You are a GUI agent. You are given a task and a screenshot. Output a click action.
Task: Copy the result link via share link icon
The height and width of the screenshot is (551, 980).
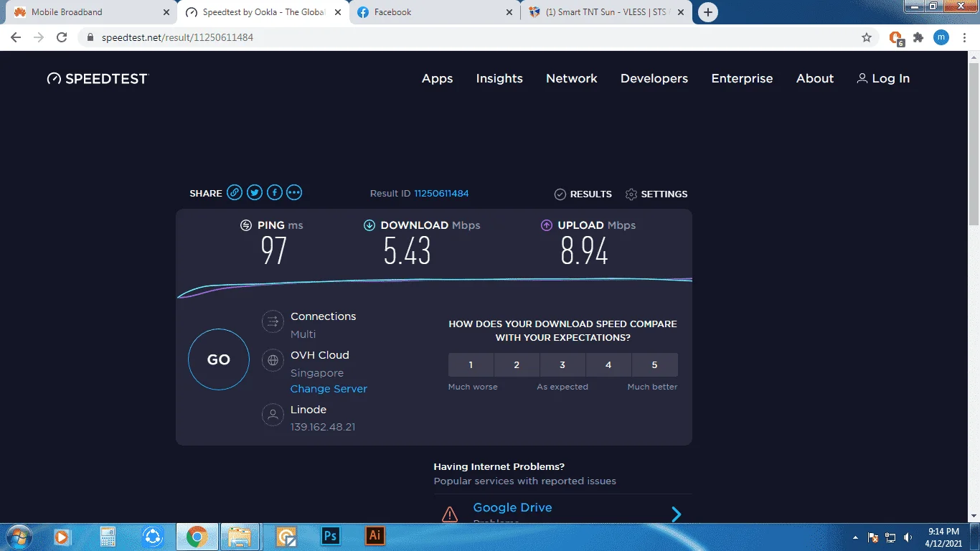[235, 192]
